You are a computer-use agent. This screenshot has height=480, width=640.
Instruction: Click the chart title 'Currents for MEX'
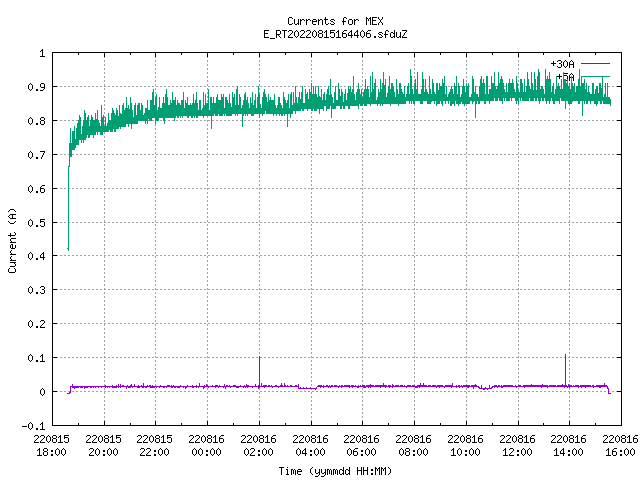tap(335, 21)
